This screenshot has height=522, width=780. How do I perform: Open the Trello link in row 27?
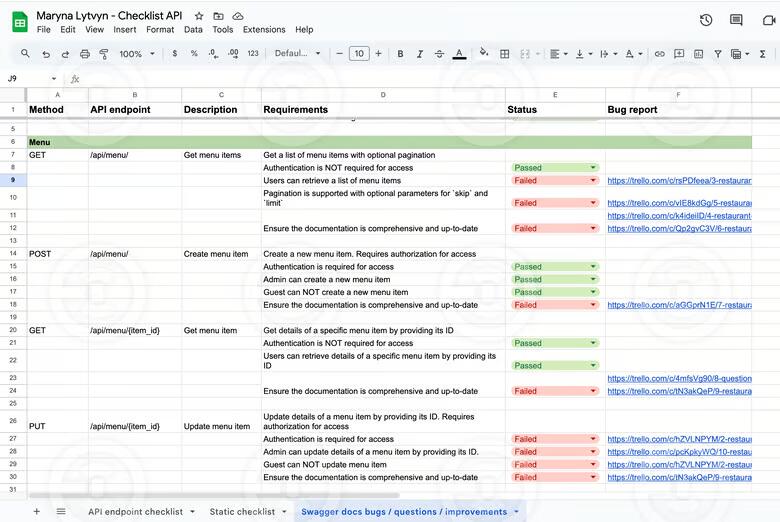click(678, 439)
